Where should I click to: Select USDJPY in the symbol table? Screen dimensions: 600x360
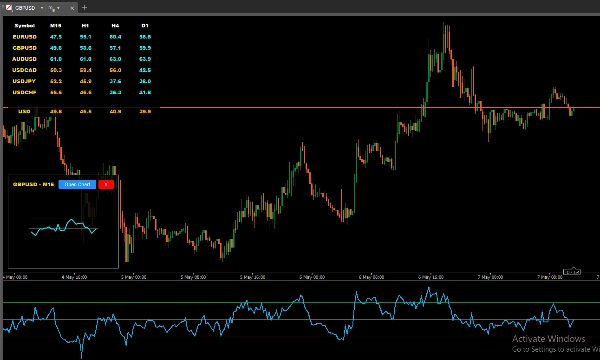pyautogui.click(x=24, y=81)
